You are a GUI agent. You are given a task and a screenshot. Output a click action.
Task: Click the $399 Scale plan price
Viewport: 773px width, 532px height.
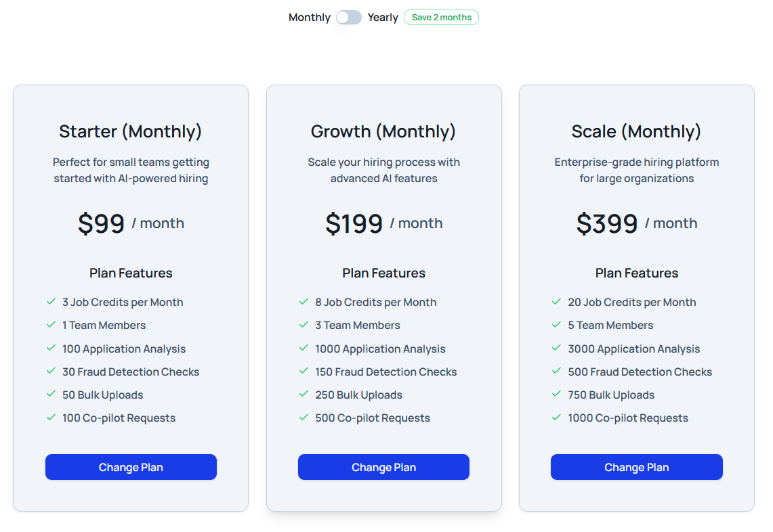[607, 223]
